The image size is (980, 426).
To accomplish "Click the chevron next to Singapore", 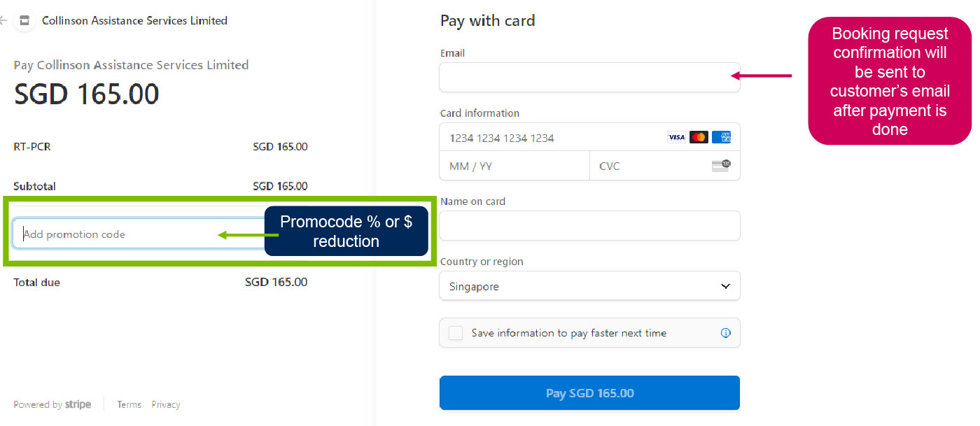I will [x=725, y=286].
